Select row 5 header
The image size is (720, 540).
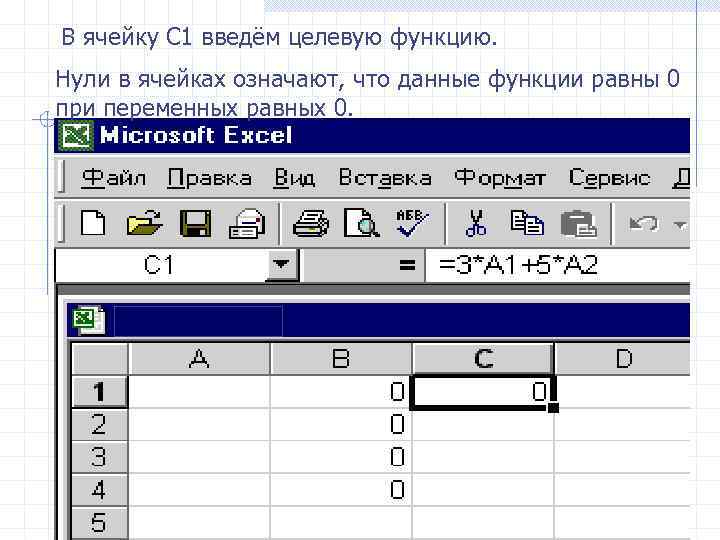[x=100, y=523]
